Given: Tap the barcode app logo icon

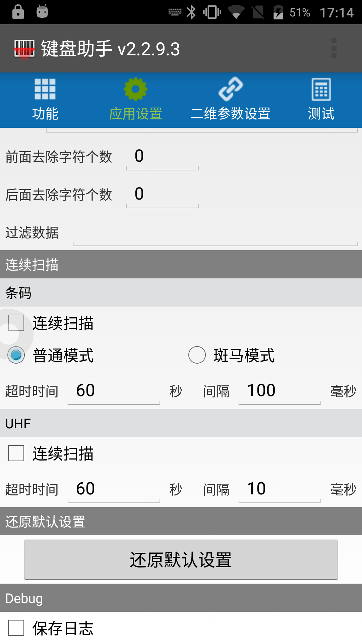Looking at the screenshot, I should (x=24, y=49).
